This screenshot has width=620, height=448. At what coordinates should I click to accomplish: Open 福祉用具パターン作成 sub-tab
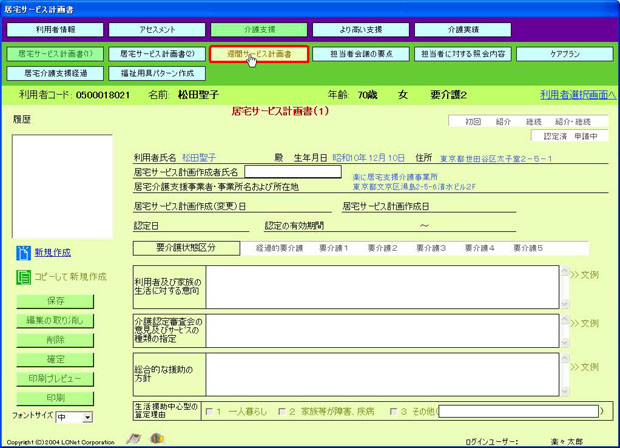click(157, 73)
